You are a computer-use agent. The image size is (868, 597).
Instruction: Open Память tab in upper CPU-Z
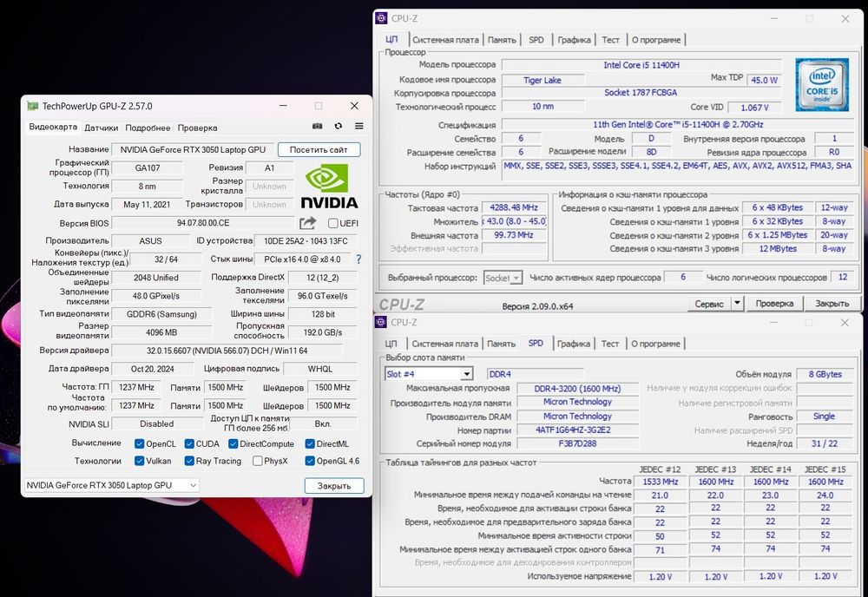click(502, 40)
